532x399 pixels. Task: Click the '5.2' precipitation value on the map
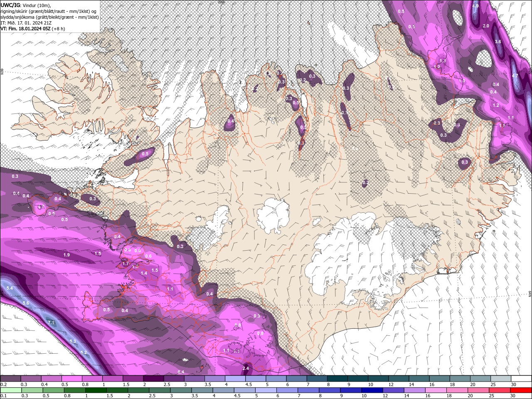tap(84, 352)
